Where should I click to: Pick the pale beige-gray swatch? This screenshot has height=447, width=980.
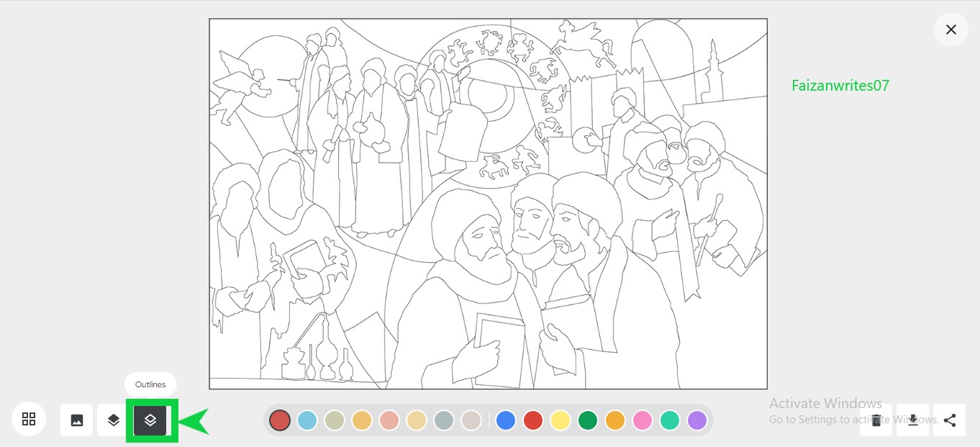tap(471, 420)
